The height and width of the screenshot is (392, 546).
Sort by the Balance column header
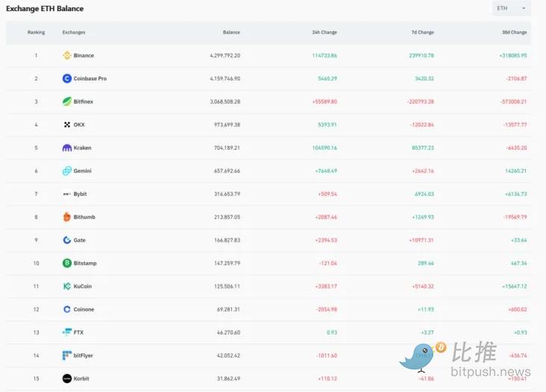(x=231, y=32)
